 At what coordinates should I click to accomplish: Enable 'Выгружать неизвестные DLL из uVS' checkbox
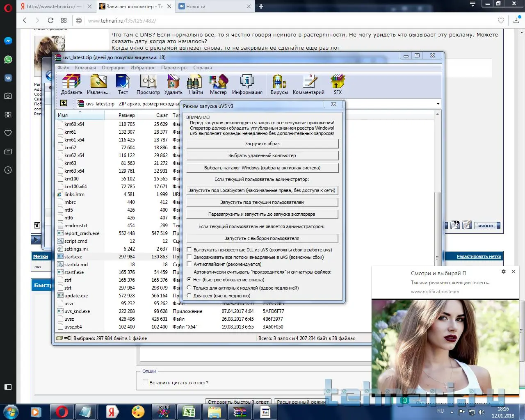pyautogui.click(x=189, y=249)
